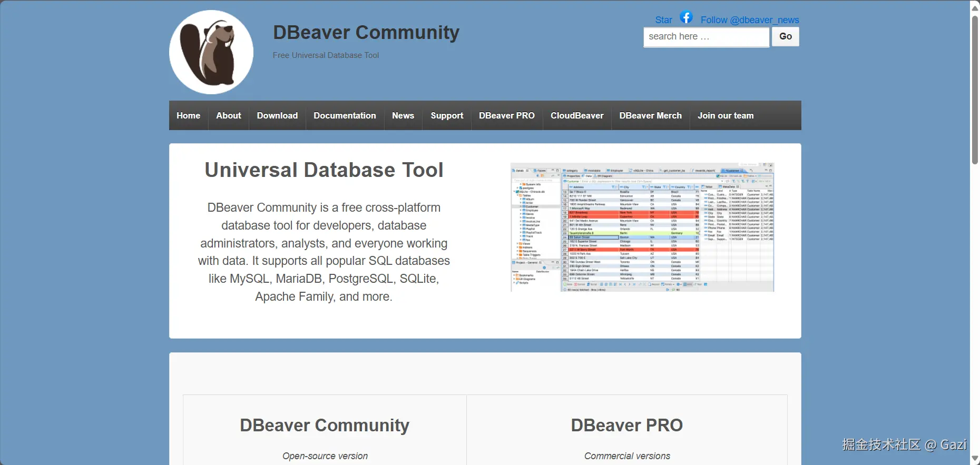This screenshot has height=465, width=980.
Task: Click the DBeaver PRO card heading
Action: [627, 425]
